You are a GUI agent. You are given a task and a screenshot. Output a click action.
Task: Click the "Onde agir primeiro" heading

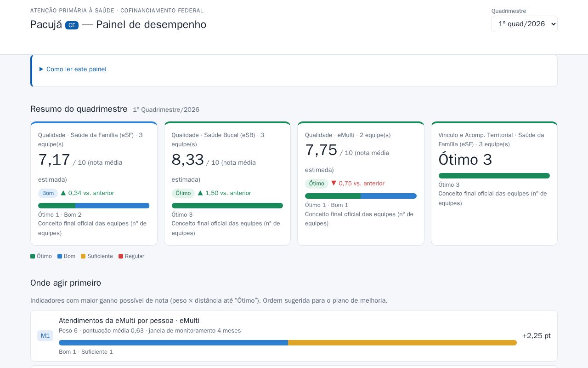(66, 283)
